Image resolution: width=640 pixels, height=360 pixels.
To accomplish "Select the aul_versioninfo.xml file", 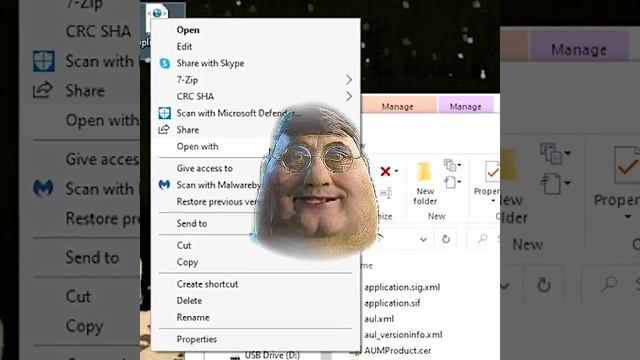I will pos(403,335).
